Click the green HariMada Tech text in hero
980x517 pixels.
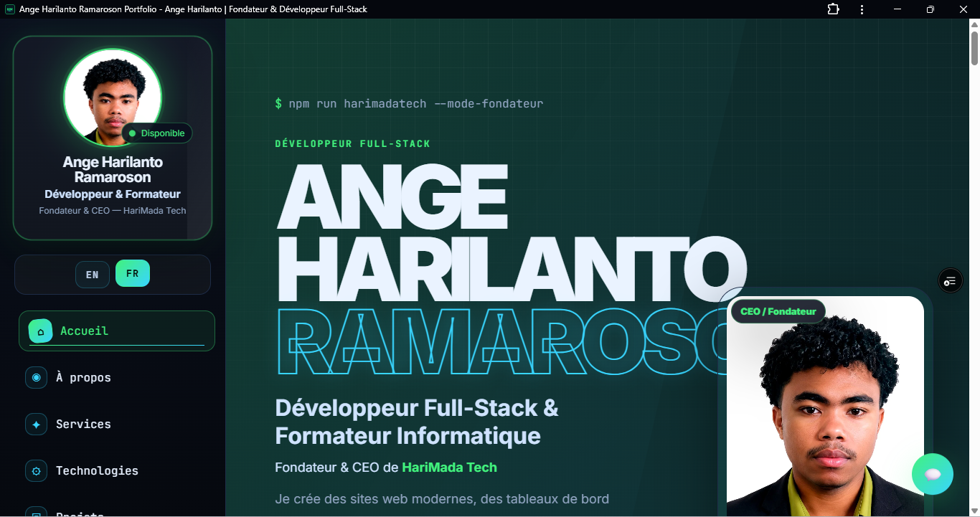pyautogui.click(x=449, y=468)
